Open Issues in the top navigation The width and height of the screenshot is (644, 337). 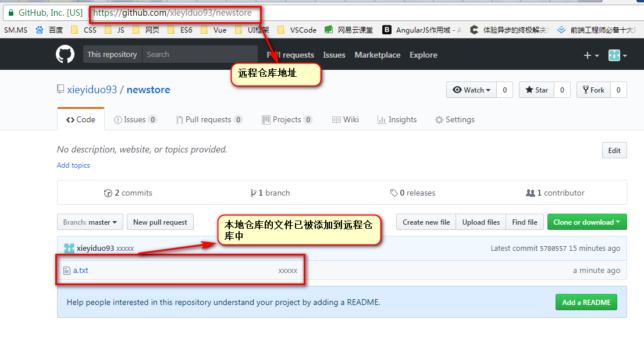(x=334, y=55)
